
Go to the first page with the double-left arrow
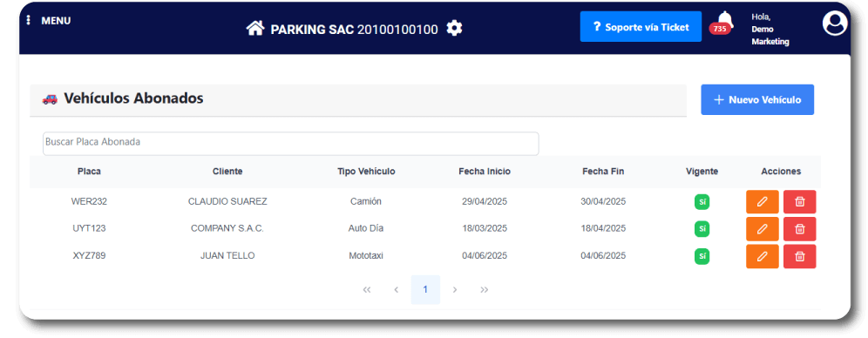coord(367,290)
